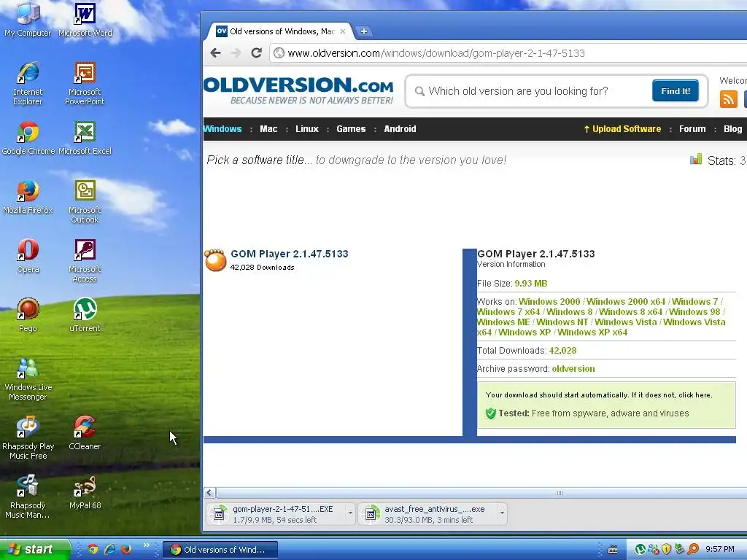Screen dimensions: 747x560
Task: Open the Windows Start menu
Action: click(34, 550)
